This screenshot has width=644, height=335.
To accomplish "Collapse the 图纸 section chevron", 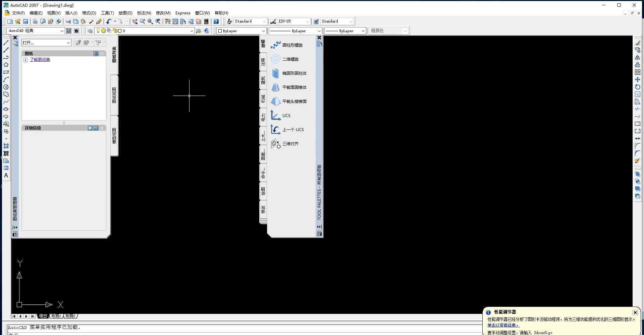I will pos(102,54).
